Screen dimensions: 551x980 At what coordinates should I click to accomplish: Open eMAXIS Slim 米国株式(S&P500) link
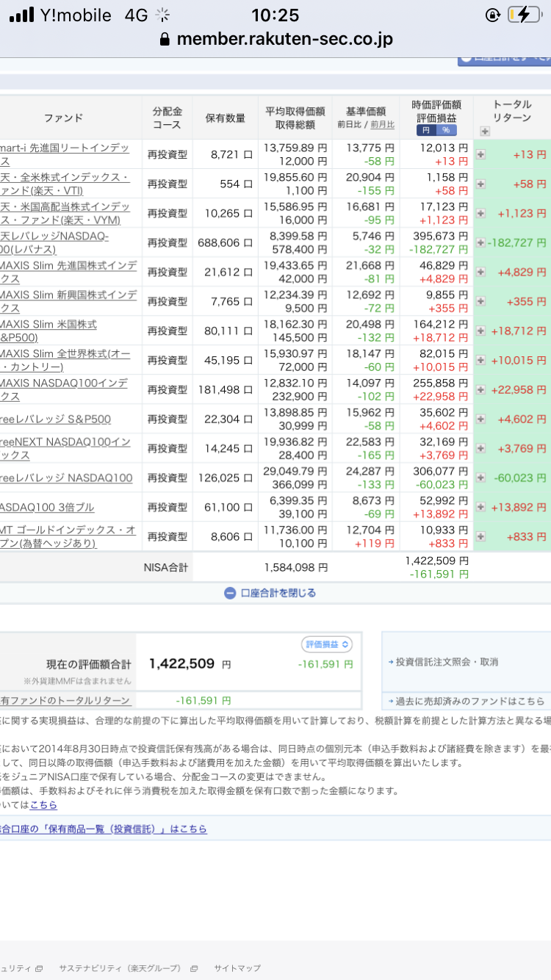coord(48,331)
